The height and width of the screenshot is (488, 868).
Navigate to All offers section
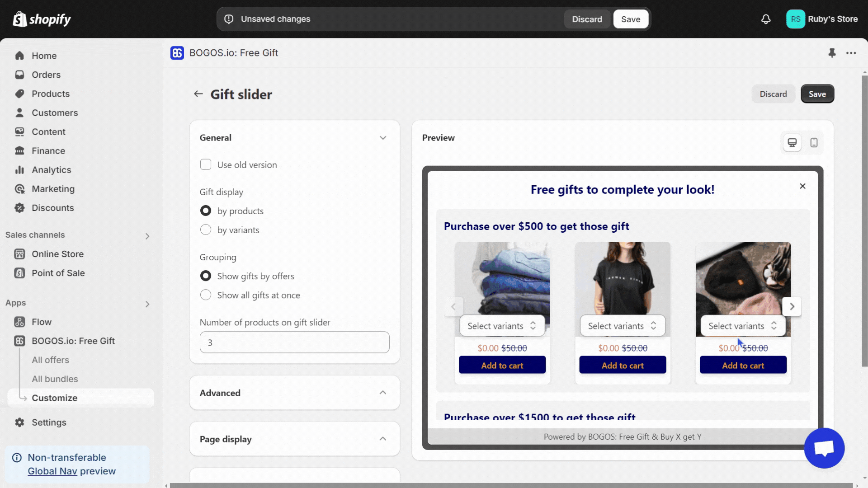(x=50, y=359)
